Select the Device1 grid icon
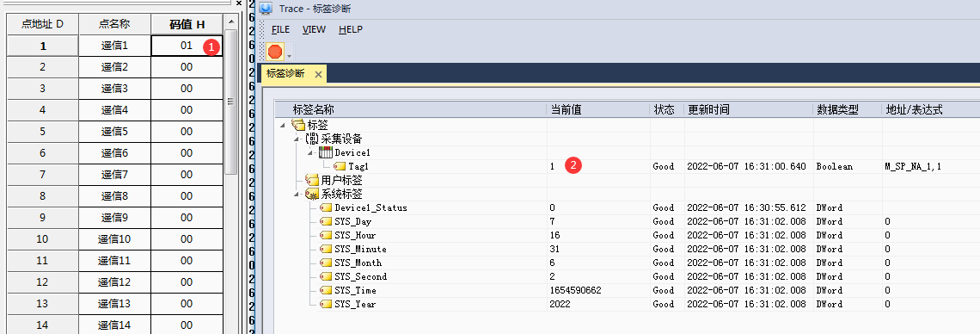 coord(326,152)
